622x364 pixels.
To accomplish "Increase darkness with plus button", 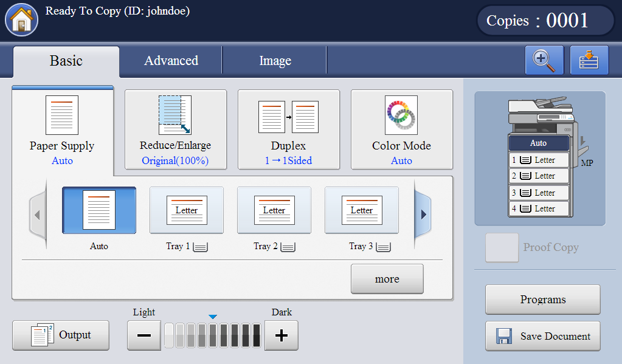I will tap(281, 335).
